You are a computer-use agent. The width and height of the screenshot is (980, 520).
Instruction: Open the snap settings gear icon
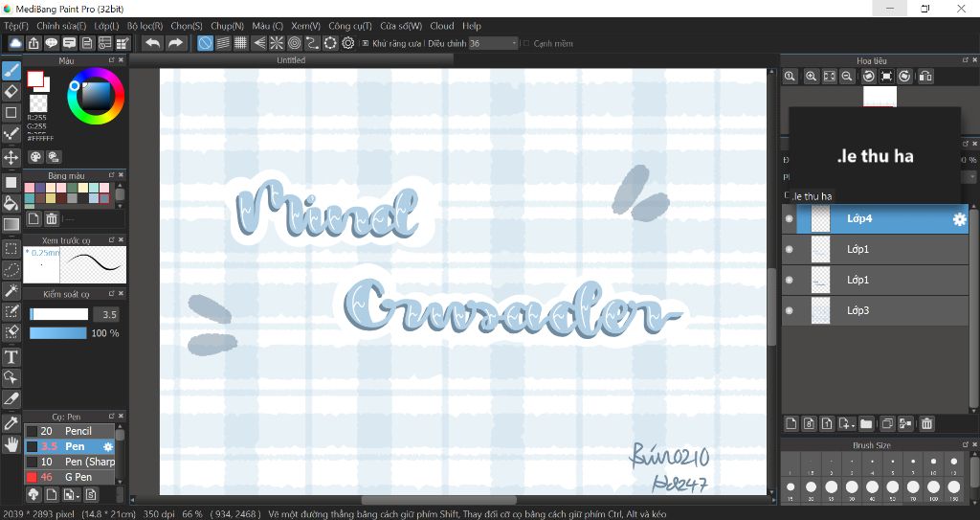(x=348, y=42)
